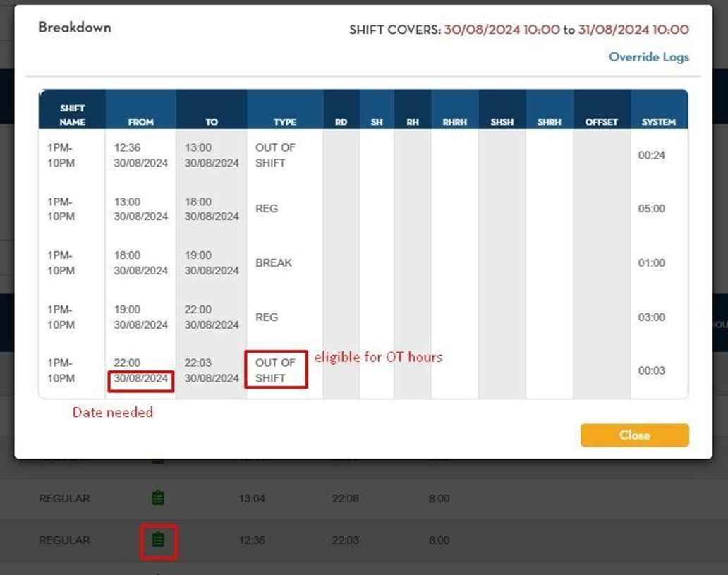
Task: Open clipboard icon in 13:04 REGULAR row
Action: point(158,498)
